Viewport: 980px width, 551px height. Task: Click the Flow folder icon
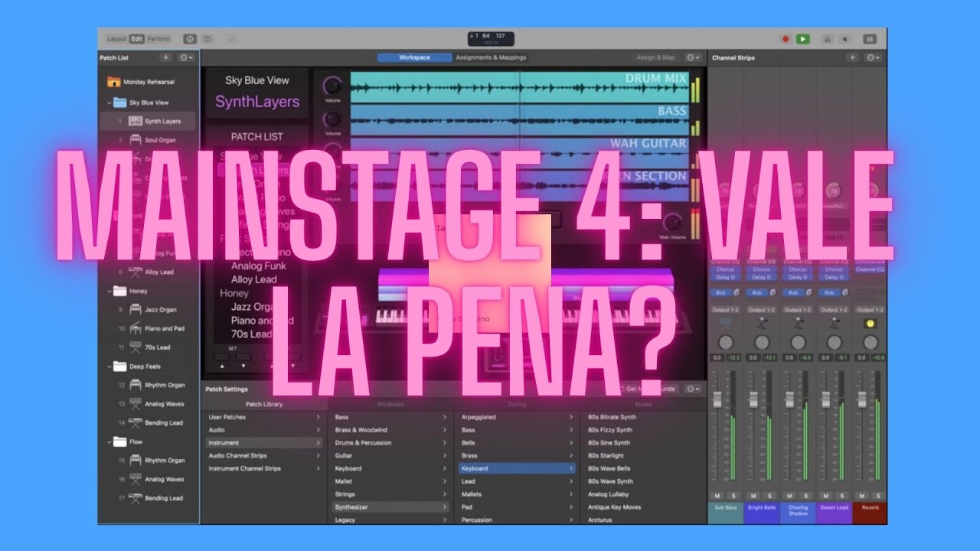[119, 442]
